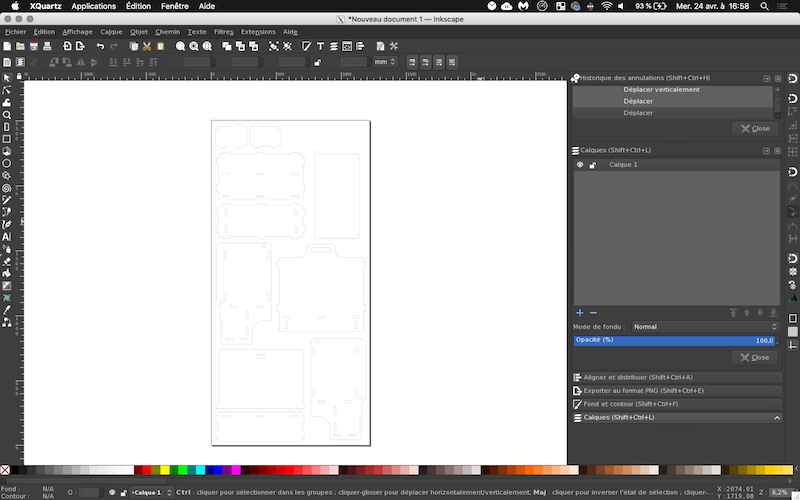800x500 pixels.
Task: Open the mm units dropdown
Action: tap(384, 62)
